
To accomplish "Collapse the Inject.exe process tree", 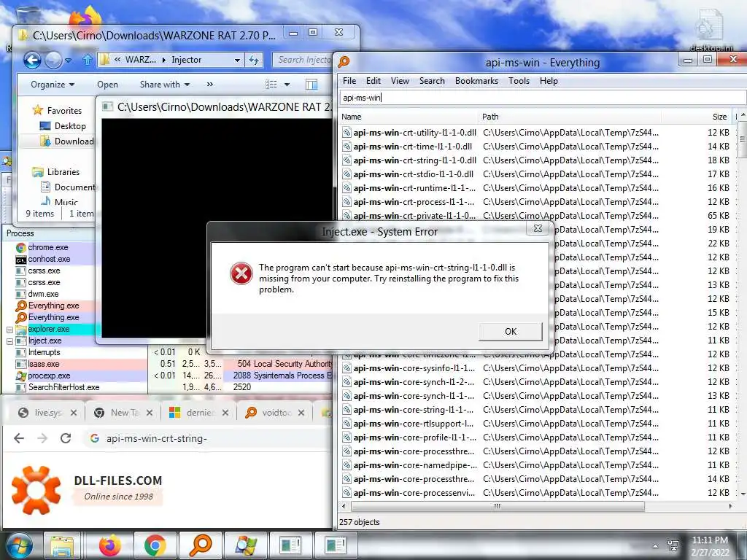I will click(9, 341).
